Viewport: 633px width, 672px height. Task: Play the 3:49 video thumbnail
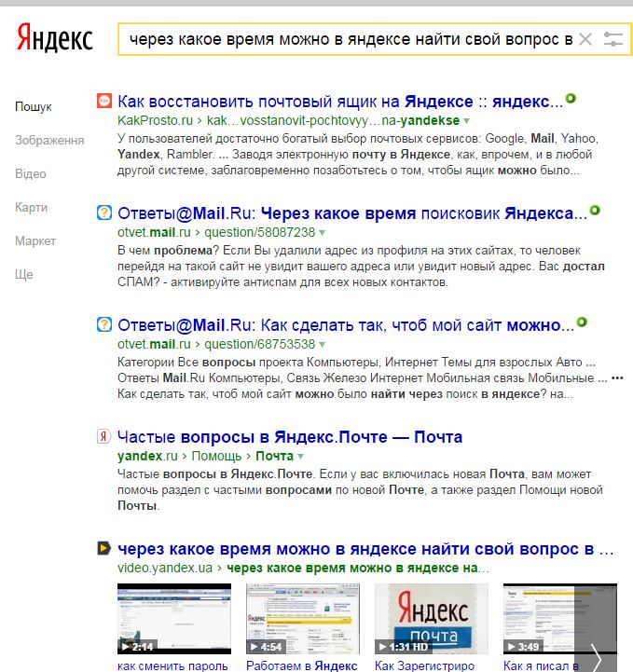(x=539, y=619)
